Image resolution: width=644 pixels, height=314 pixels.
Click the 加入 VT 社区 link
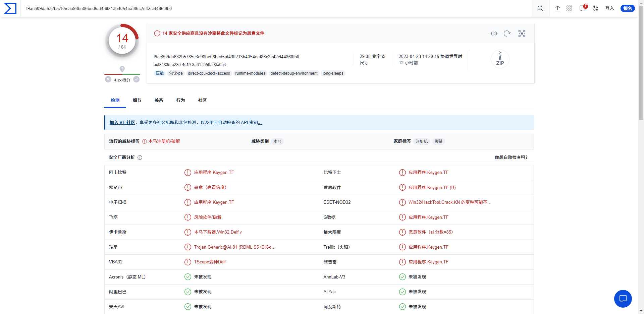tap(122, 123)
